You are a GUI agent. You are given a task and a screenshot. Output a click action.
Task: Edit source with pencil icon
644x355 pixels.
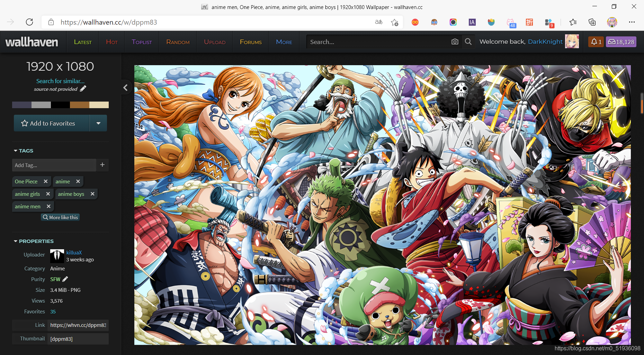coord(83,89)
